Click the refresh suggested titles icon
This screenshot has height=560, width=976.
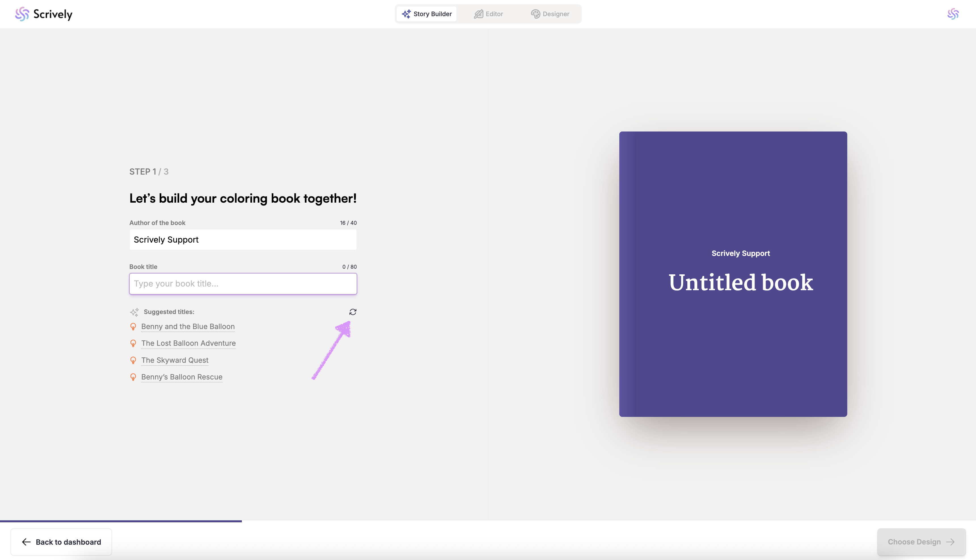[352, 311]
